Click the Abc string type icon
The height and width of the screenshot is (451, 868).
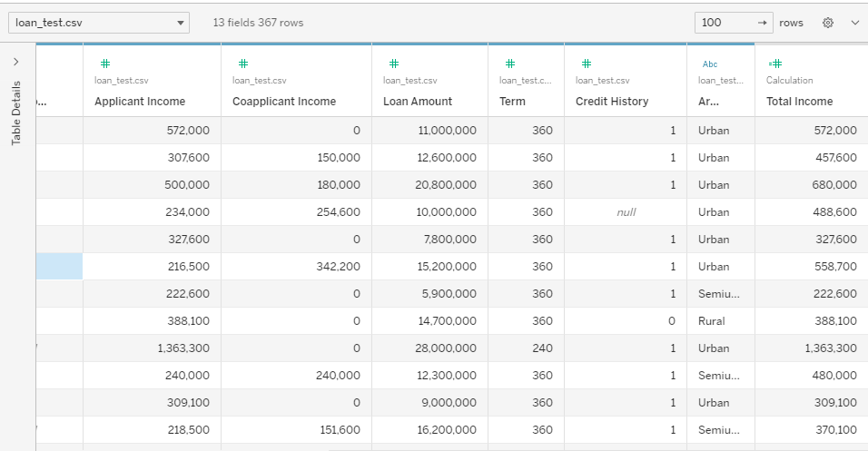click(x=710, y=64)
